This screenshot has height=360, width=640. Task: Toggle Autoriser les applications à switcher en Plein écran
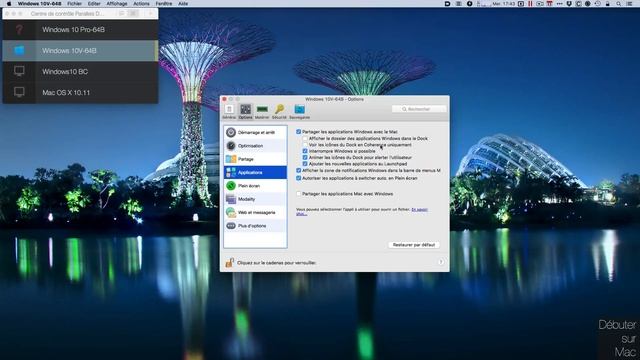tap(298, 178)
